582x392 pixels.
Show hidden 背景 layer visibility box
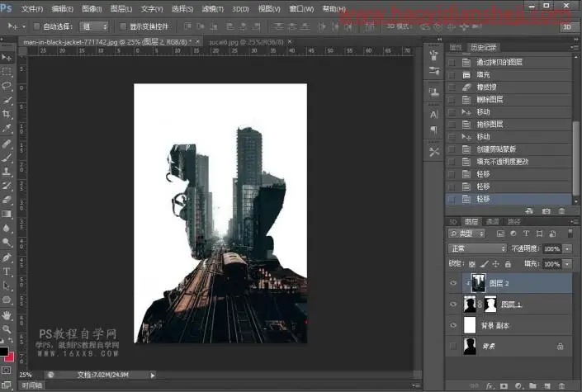pyautogui.click(x=453, y=346)
